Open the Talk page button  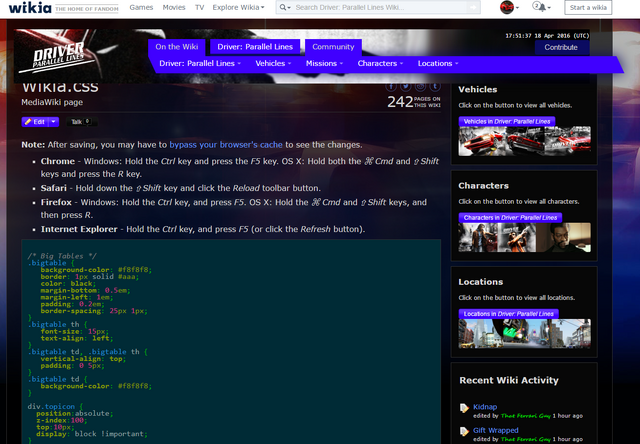click(81, 122)
